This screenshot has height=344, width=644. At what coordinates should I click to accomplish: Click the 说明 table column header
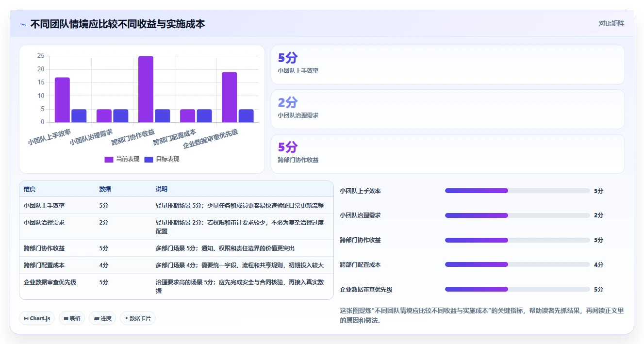pyautogui.click(x=162, y=189)
